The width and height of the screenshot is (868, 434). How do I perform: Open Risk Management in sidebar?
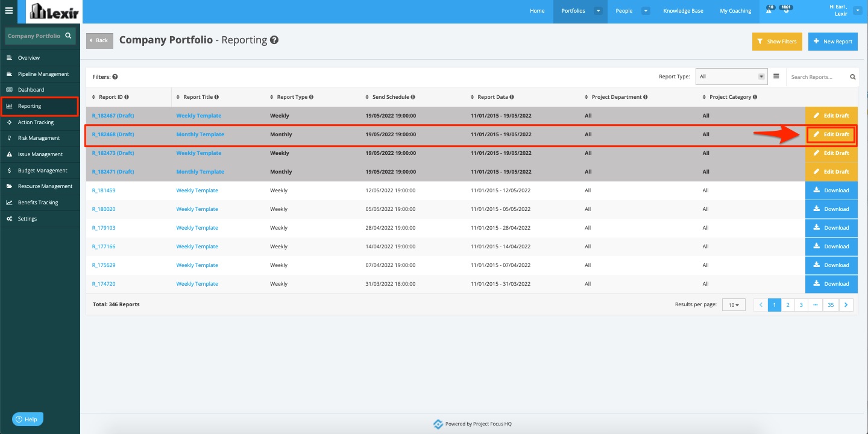pyautogui.click(x=40, y=138)
